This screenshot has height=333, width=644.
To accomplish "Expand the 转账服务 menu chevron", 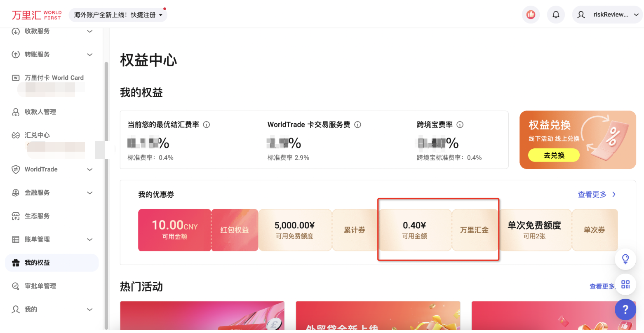I will click(90, 54).
